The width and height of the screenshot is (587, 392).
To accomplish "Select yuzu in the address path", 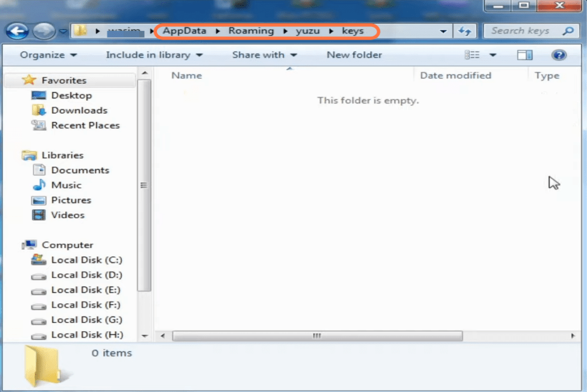I will [308, 31].
